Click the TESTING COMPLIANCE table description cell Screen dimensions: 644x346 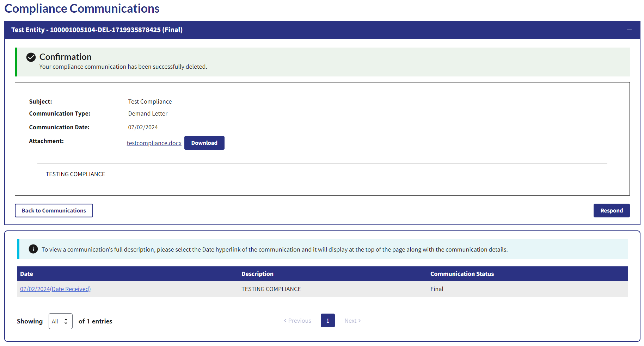(x=271, y=289)
